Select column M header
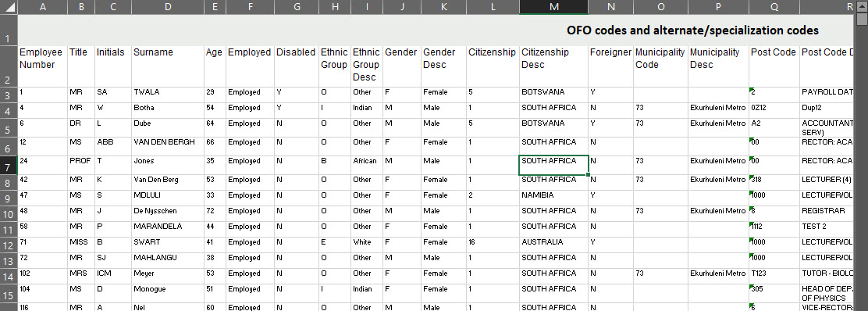868x311 pixels. tap(553, 7)
